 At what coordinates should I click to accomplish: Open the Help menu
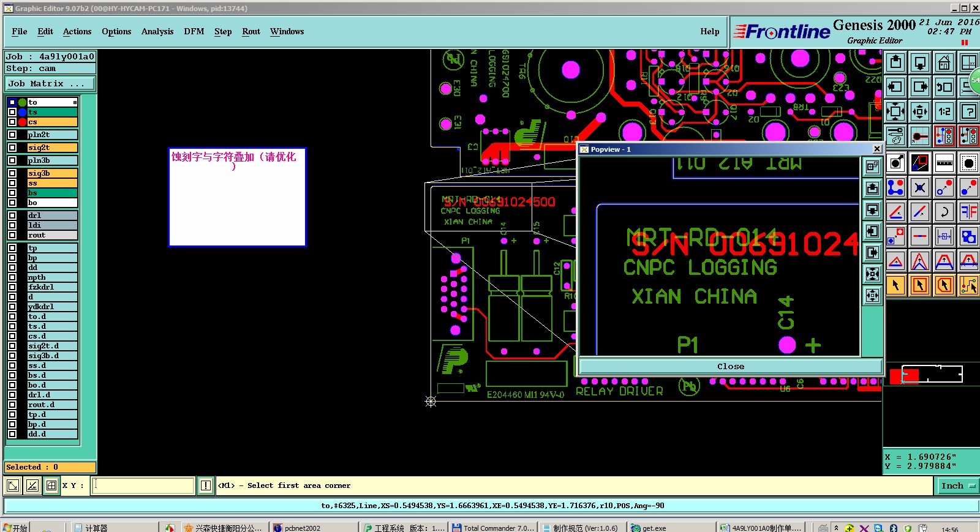(x=710, y=32)
